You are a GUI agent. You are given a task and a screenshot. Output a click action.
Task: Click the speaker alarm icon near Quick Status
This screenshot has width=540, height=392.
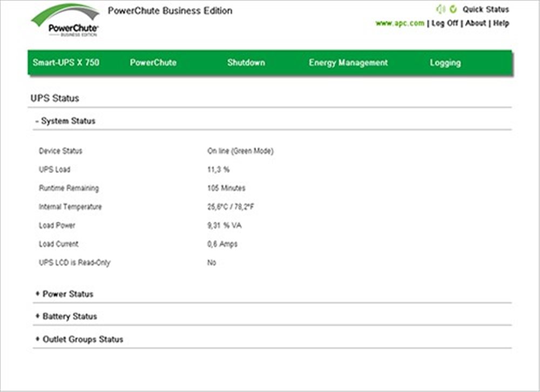(441, 9)
